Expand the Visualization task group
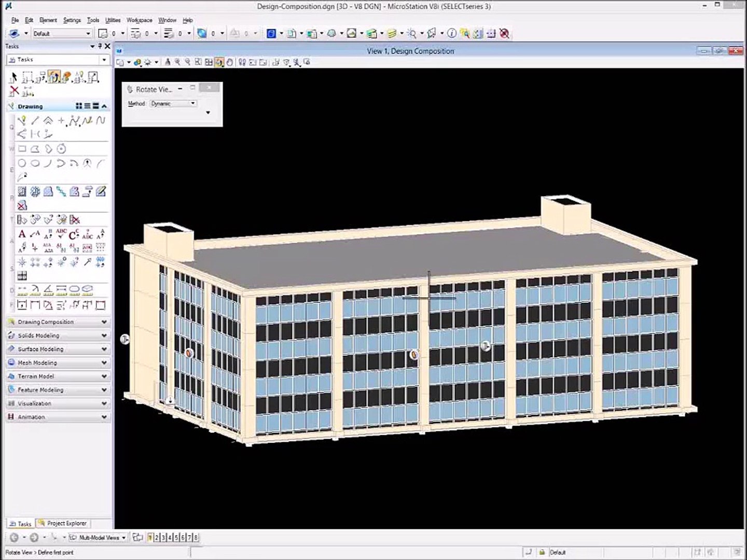This screenshot has height=560, width=747. [58, 403]
